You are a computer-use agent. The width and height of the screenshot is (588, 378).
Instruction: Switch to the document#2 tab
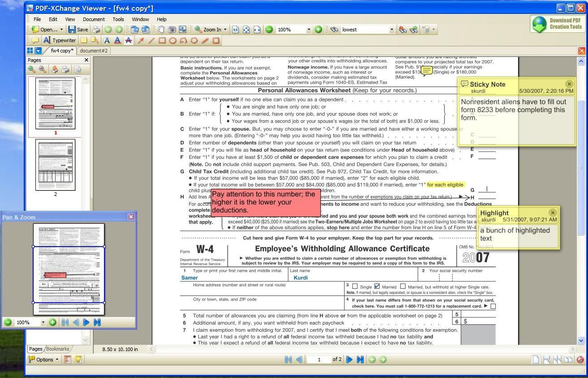click(x=94, y=51)
